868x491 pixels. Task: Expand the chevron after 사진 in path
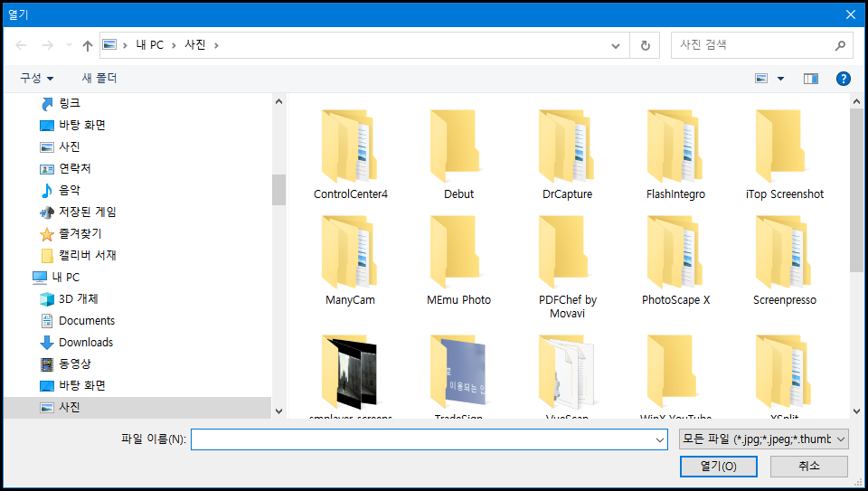pos(216,45)
